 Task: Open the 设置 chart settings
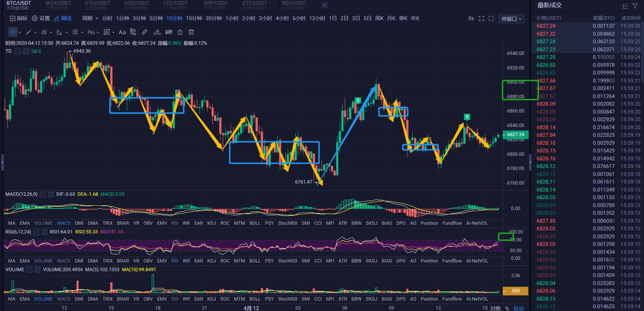(x=41, y=18)
